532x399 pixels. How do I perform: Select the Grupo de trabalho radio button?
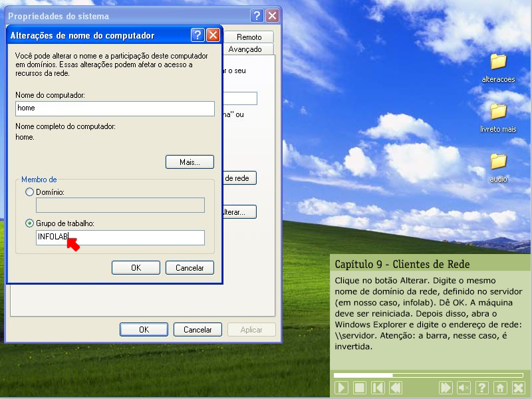point(29,223)
